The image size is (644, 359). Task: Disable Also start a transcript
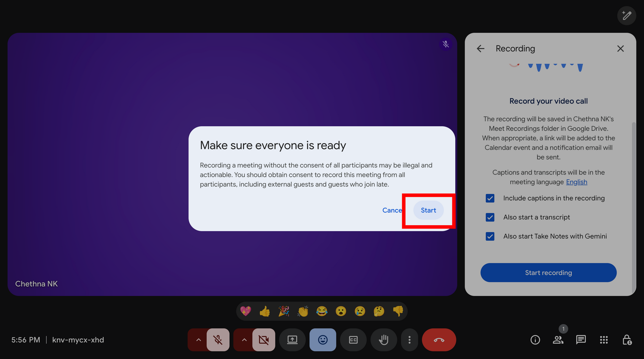pyautogui.click(x=490, y=217)
